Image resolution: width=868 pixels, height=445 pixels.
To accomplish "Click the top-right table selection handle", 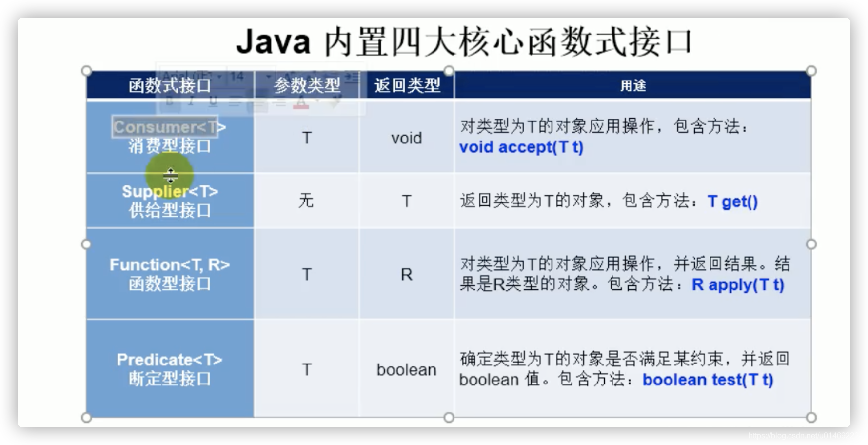I will tap(811, 71).
